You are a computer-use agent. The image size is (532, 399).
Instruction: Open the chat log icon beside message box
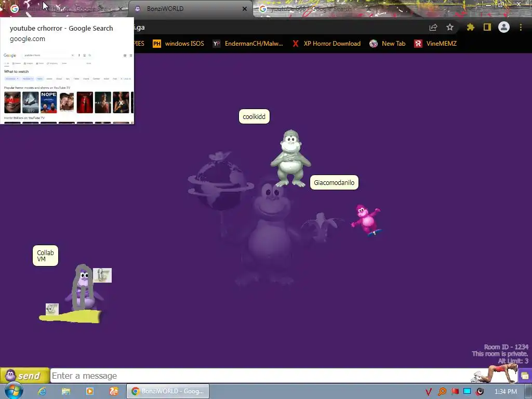525,376
